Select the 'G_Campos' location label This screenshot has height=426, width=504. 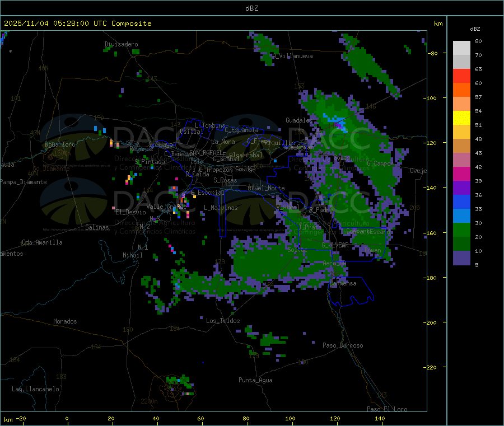coord(380,163)
